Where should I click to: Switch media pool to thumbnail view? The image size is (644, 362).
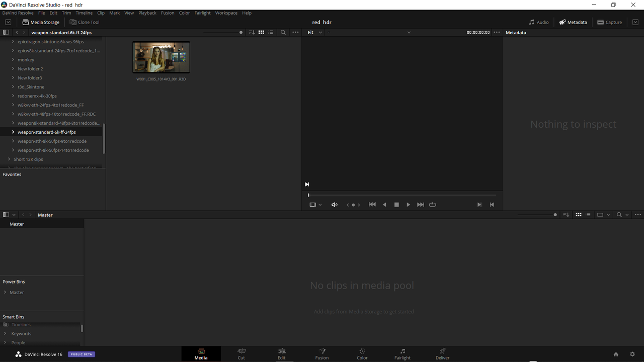579,215
